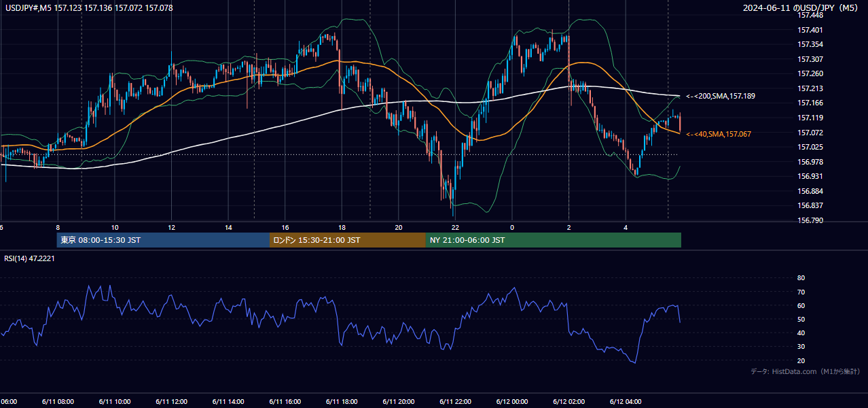This screenshot has width=868, height=408.
Task: Click hour label 12 under the price chart
Action: tap(171, 228)
